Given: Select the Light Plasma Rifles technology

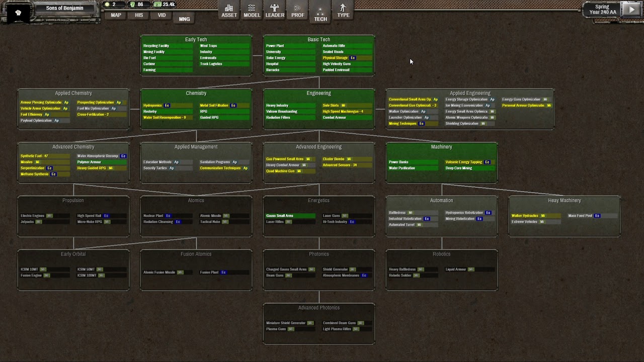Looking at the screenshot, I should click(x=347, y=329).
